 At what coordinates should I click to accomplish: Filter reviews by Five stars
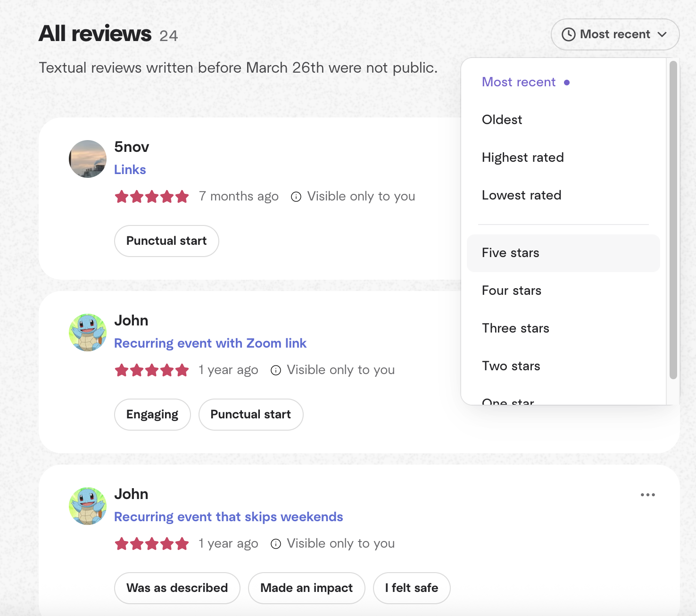pos(510,253)
